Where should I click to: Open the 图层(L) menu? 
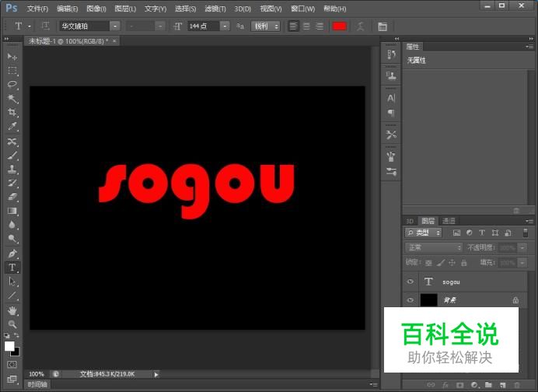point(124,9)
